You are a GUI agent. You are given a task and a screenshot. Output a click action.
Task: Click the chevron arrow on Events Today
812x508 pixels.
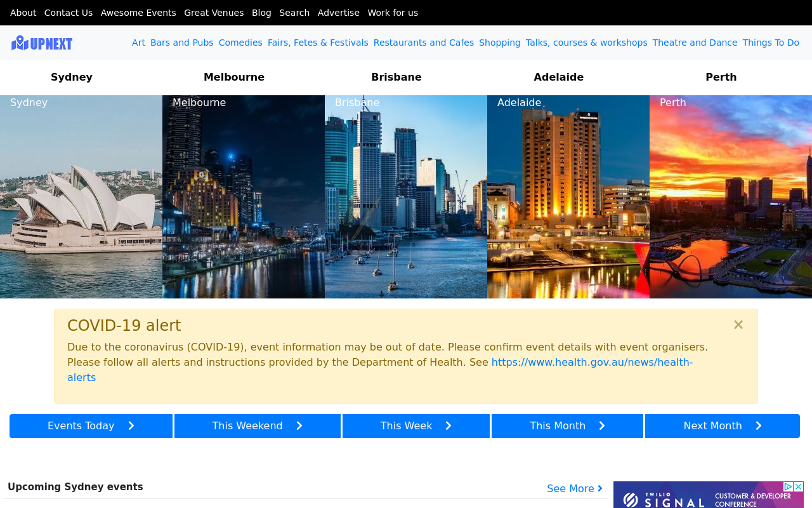pyautogui.click(x=131, y=426)
